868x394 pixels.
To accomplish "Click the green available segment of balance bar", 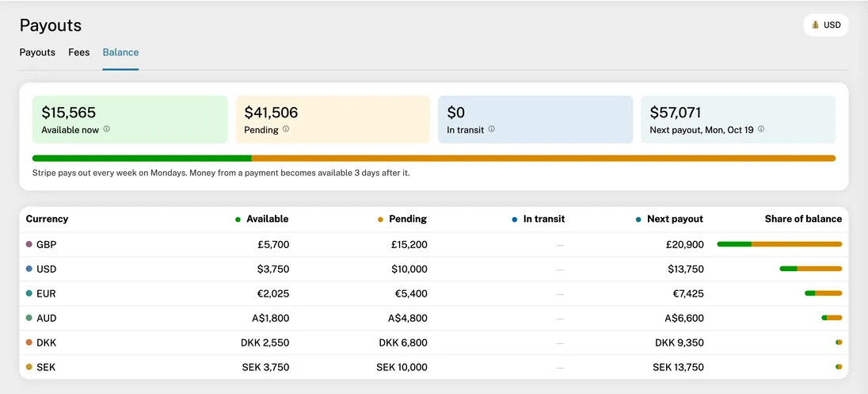I will [142, 159].
